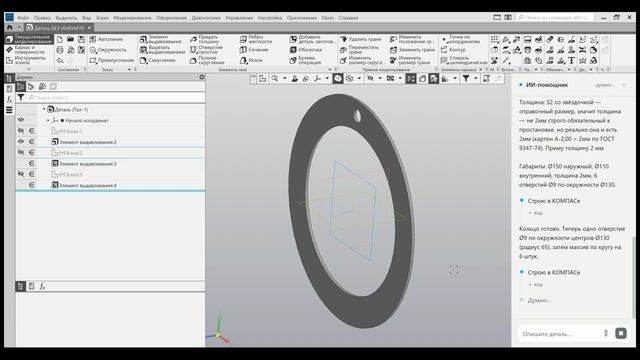Image resolution: width=640 pixels, height=360 pixels.
Task: Select the Прямоугольник rectangle tool
Action: (111, 60)
